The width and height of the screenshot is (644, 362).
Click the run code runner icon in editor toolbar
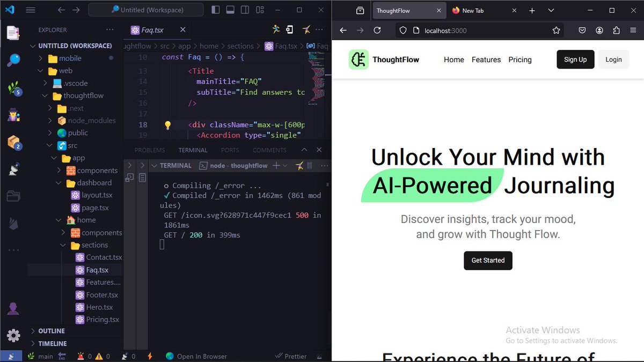pos(276,30)
